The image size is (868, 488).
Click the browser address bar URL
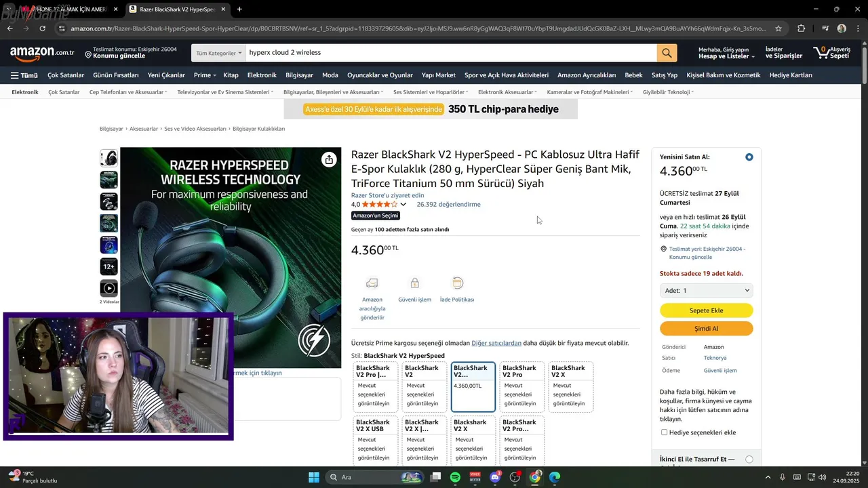[418, 28]
